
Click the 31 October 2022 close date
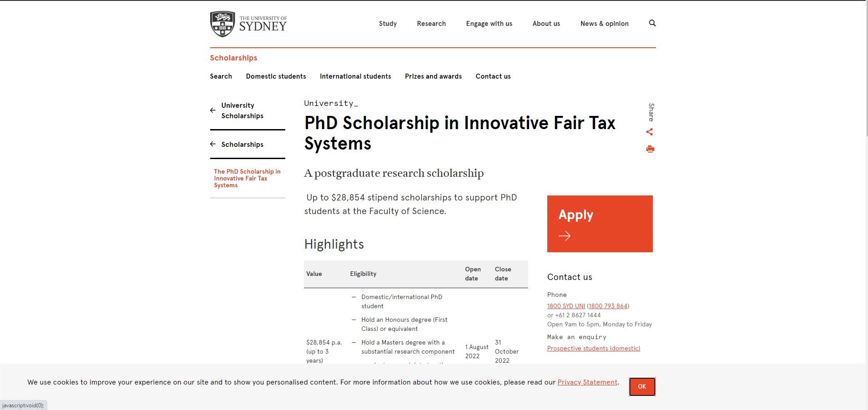(x=507, y=351)
